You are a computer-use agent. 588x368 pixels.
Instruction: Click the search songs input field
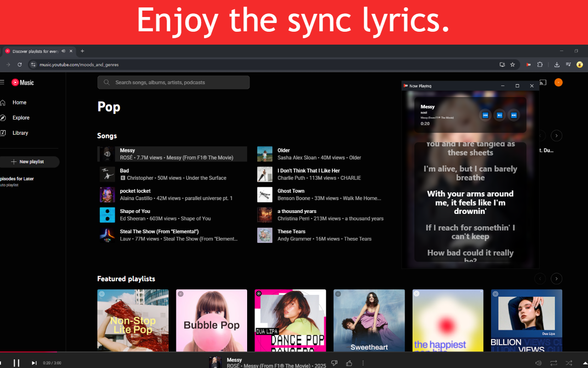(174, 82)
